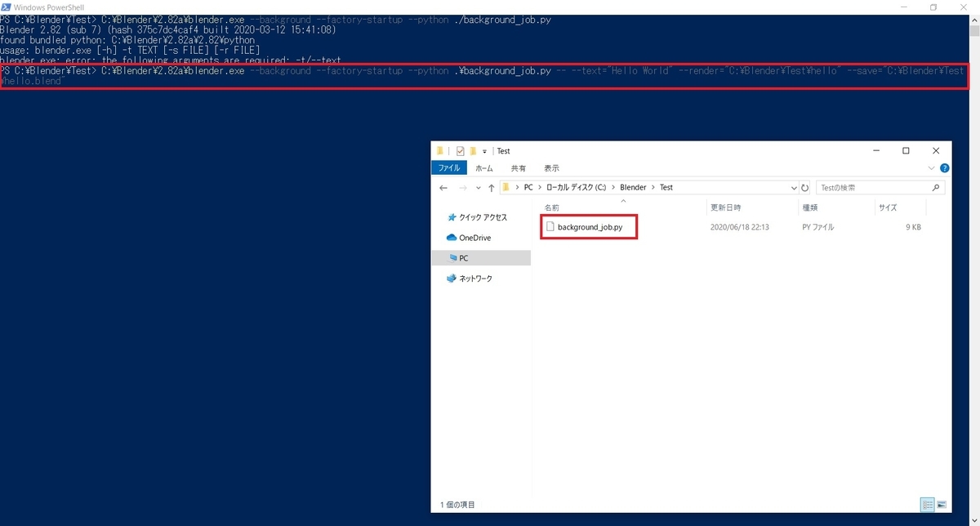
Task: Click the PY ファイル type cell
Action: click(818, 227)
